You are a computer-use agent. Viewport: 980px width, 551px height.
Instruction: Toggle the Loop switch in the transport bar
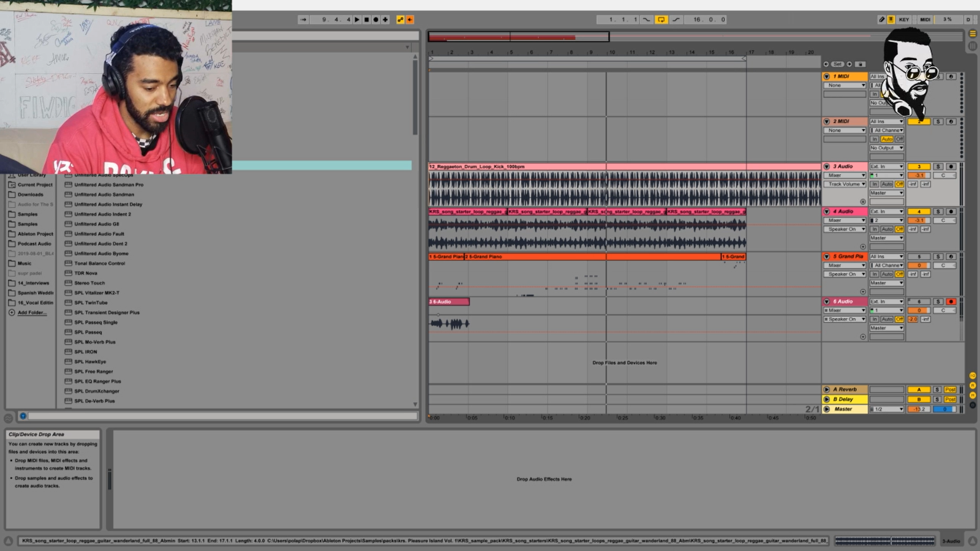tap(661, 20)
